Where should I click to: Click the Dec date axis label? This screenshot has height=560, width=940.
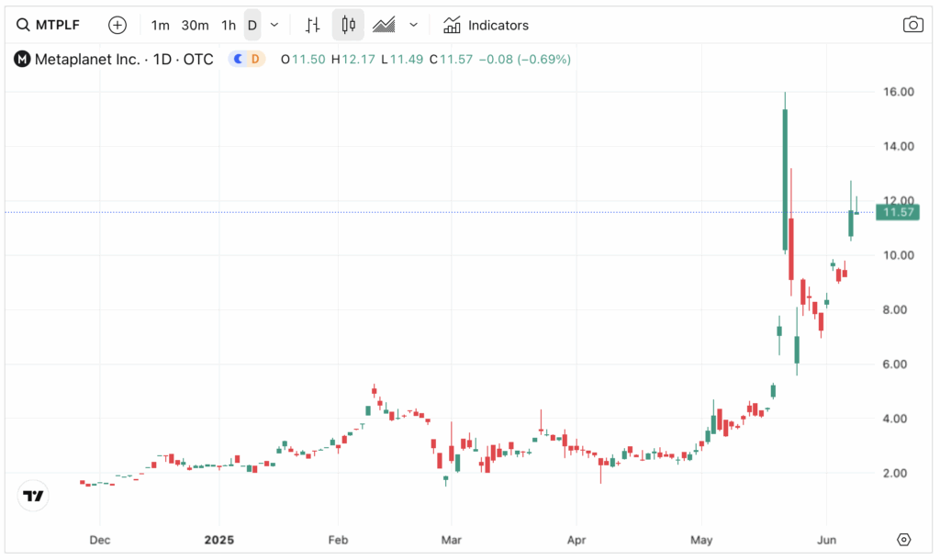(x=99, y=540)
